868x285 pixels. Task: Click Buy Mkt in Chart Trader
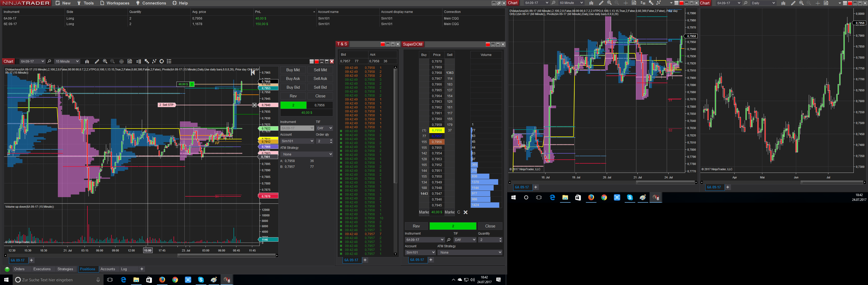click(x=293, y=70)
